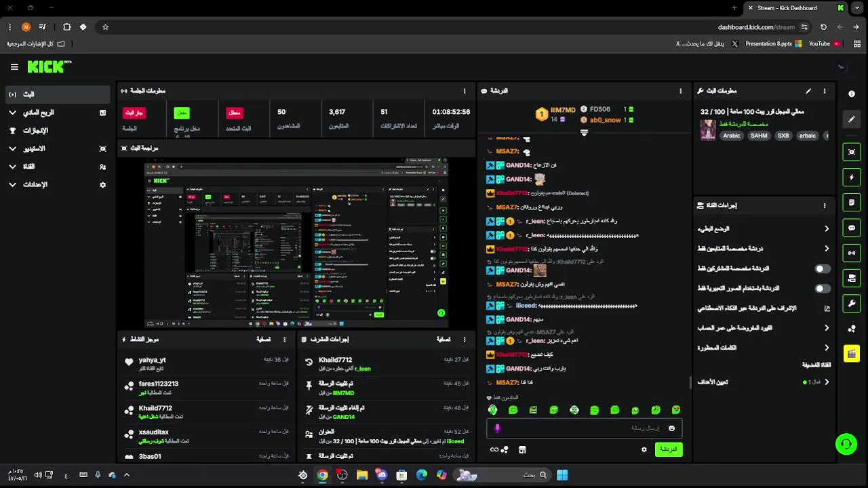Select the stream item in the sidebar
The height and width of the screenshot is (488, 868).
coord(58,94)
